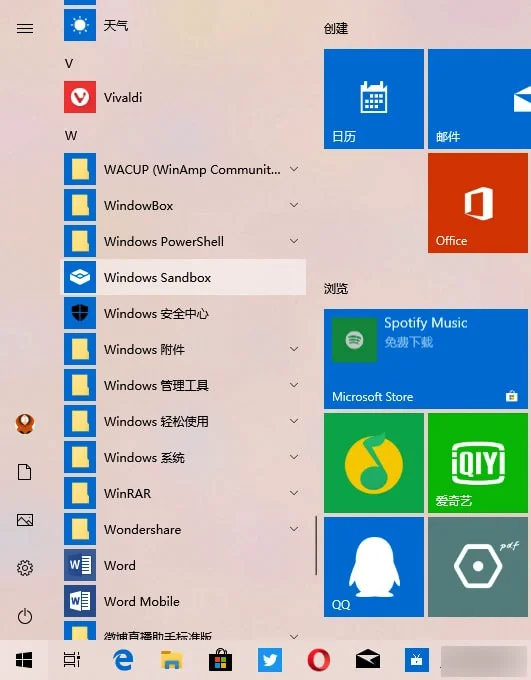Expand the WinRAR folder chevron
The image size is (531, 680).
click(x=294, y=493)
